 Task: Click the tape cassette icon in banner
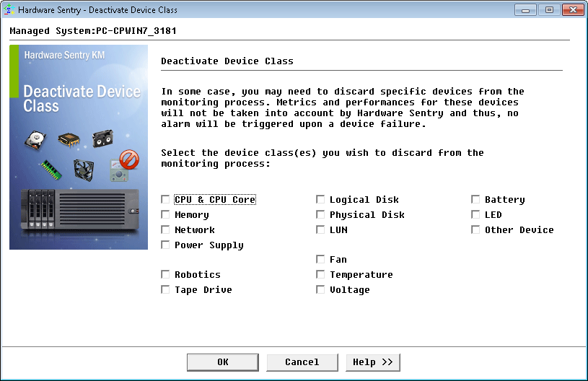click(102, 138)
